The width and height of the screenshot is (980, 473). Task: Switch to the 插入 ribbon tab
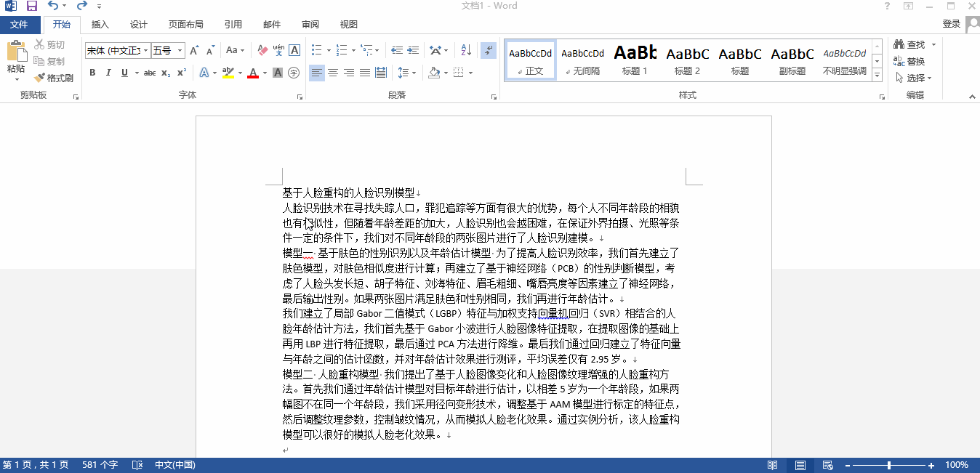[99, 24]
